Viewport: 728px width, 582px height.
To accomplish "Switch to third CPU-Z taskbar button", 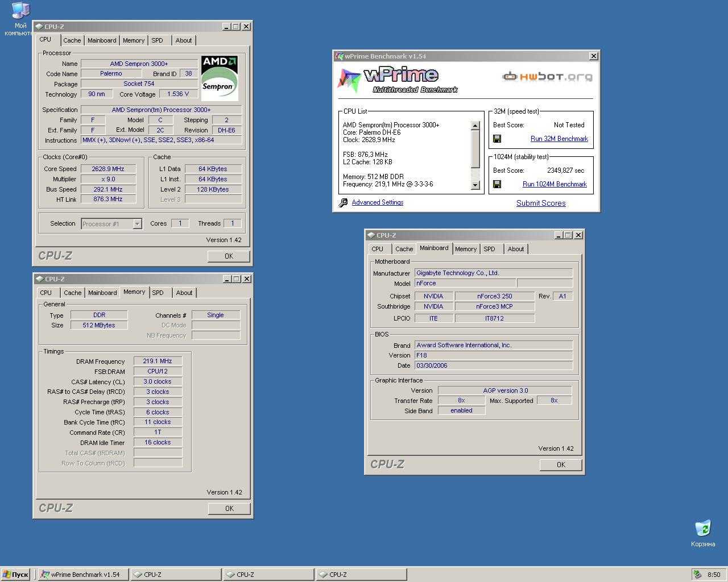I will click(x=361, y=575).
